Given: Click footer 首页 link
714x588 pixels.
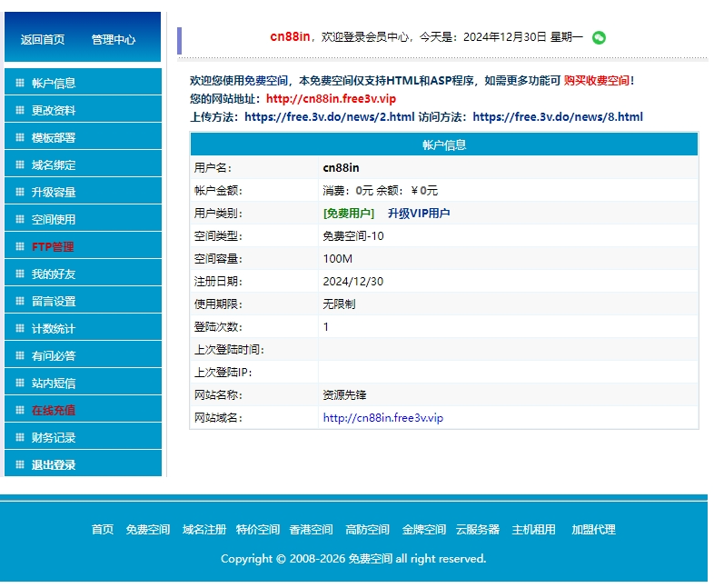Looking at the screenshot, I should pos(103,529).
